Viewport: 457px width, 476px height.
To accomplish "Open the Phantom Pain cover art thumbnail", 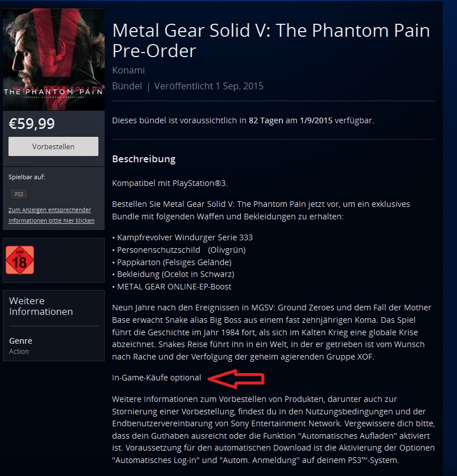I will (54, 59).
